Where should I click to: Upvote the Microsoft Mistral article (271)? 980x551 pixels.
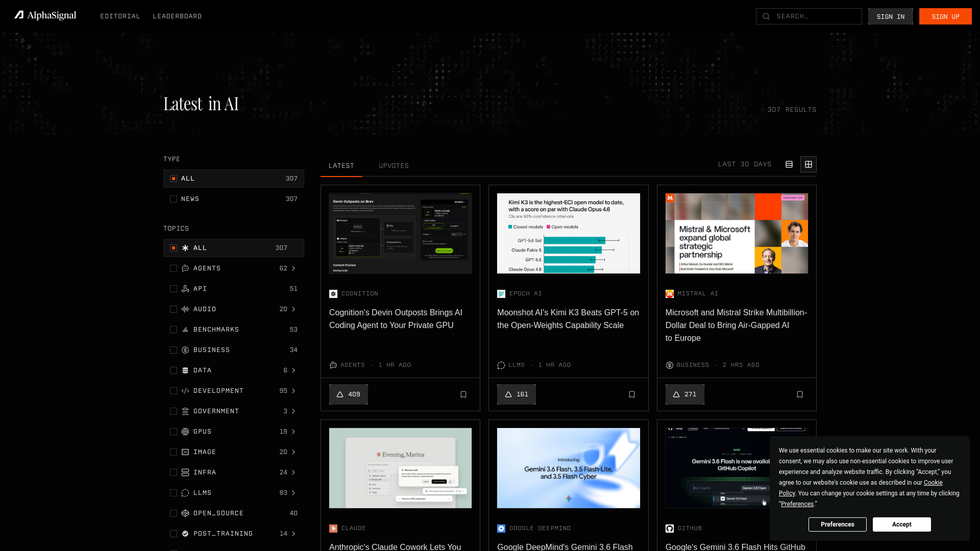(685, 394)
